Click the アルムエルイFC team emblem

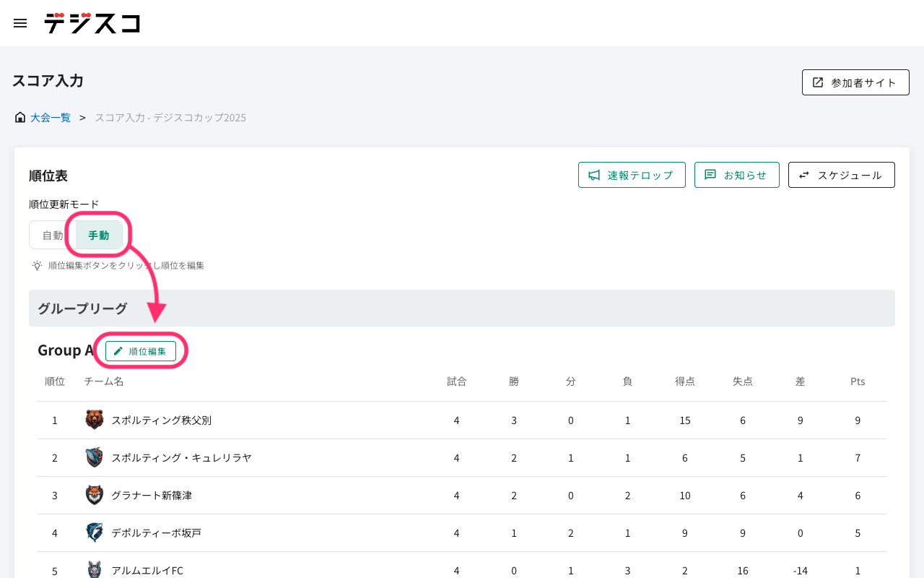tap(95, 569)
